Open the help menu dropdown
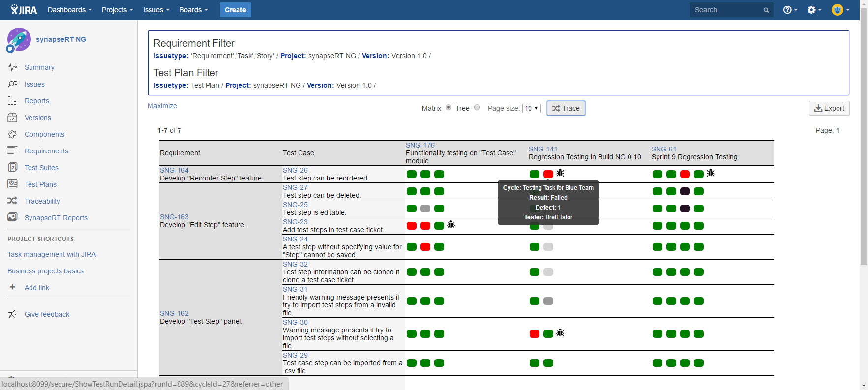 click(x=790, y=10)
